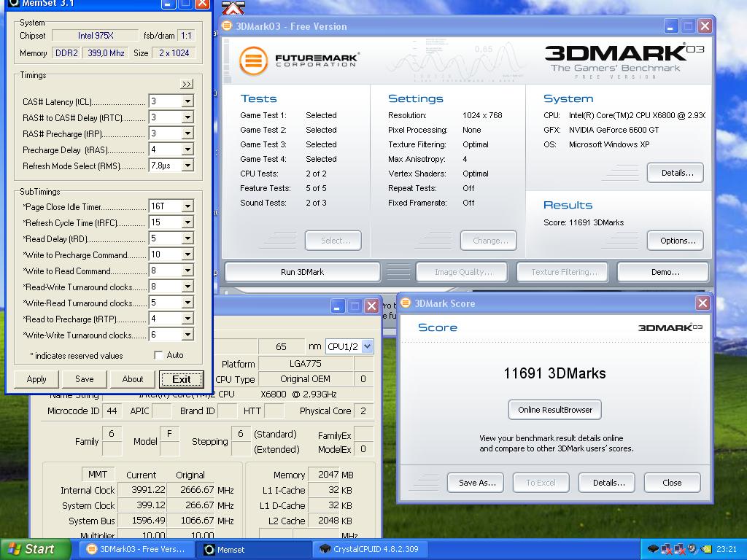Click the 3991.22 Internal Clock value

click(x=142, y=489)
